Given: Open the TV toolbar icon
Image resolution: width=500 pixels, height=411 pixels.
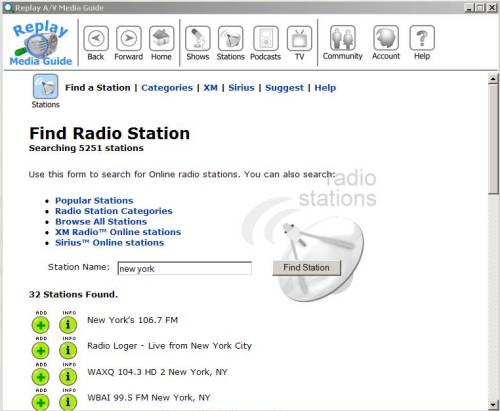Looking at the screenshot, I should tap(299, 38).
